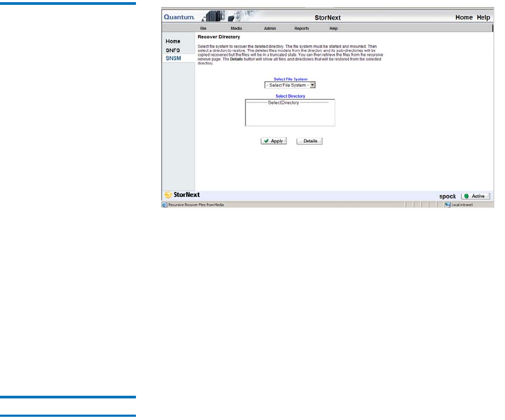Select Home in the left sidebar

click(x=173, y=41)
